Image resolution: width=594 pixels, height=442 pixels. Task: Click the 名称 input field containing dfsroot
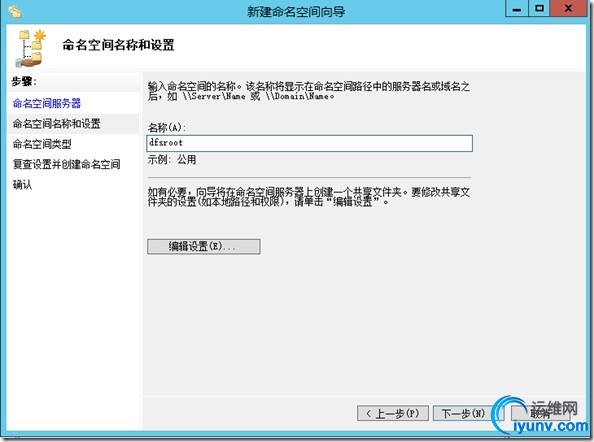(310, 143)
